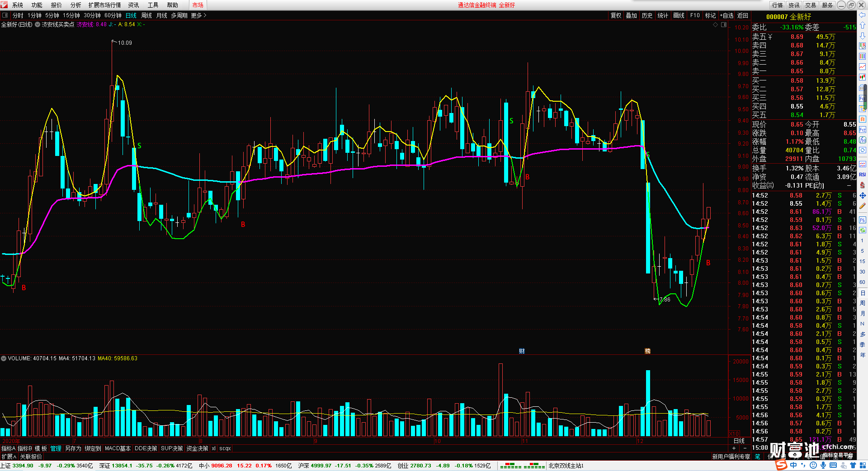Click the app logo icon at top-left
The width and height of the screenshot is (868, 471).
click(4, 5)
